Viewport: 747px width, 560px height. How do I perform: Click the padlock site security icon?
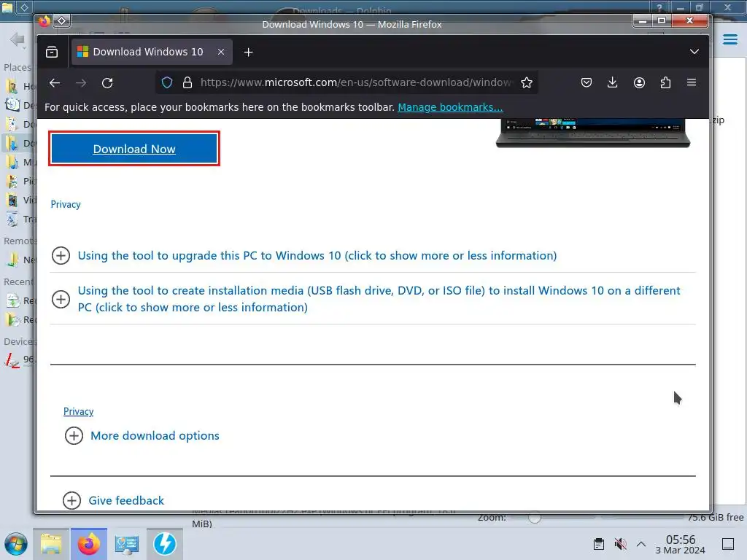[187, 83]
